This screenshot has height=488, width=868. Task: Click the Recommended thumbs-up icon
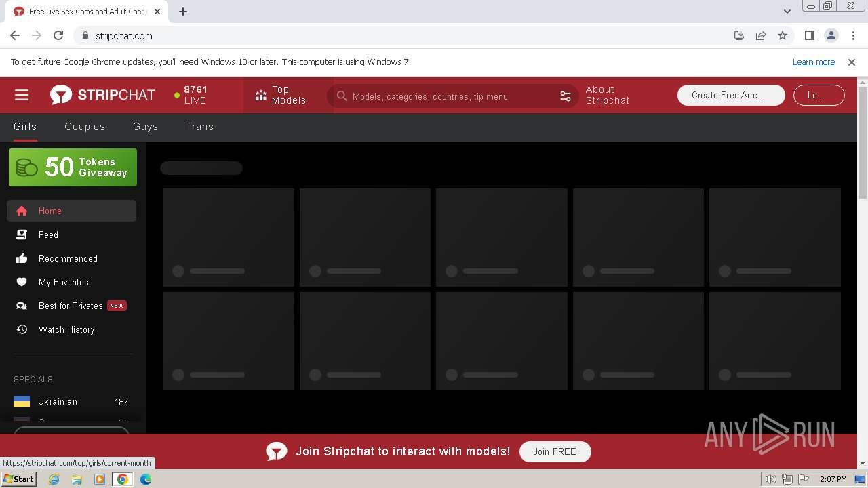[22, 258]
